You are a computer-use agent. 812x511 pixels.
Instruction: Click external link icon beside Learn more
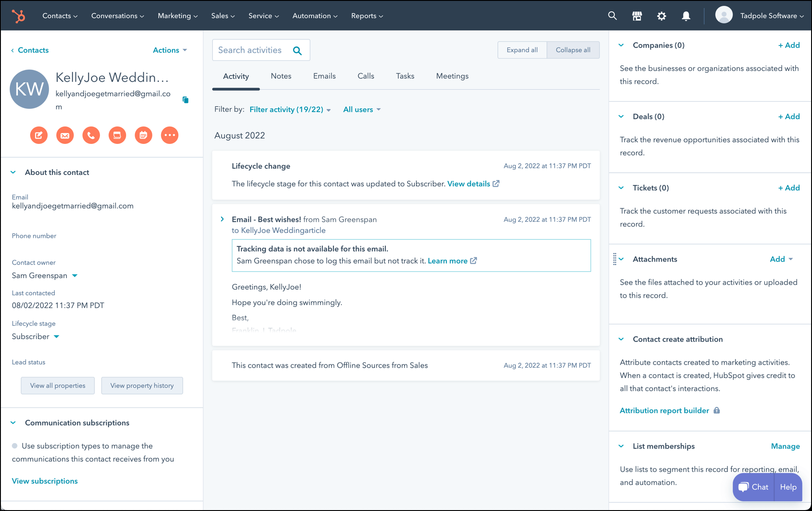tap(474, 261)
